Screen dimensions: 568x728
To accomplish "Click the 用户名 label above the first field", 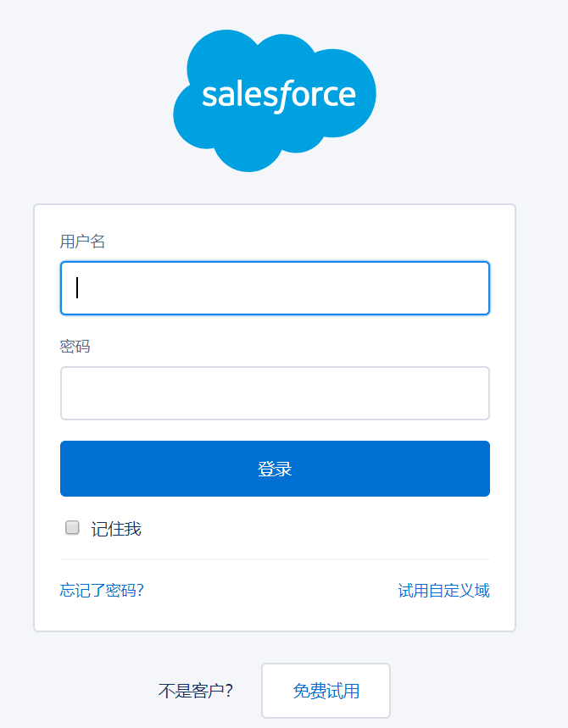I will [x=82, y=242].
